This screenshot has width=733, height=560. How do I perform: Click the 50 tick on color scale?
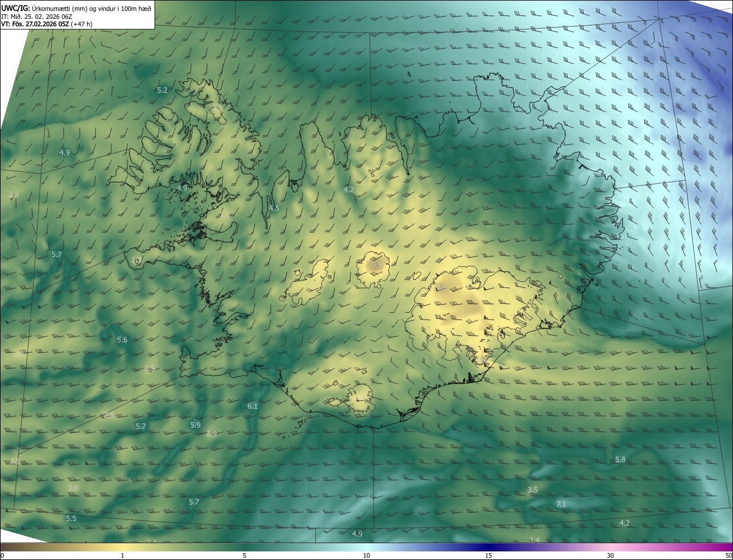728,555
